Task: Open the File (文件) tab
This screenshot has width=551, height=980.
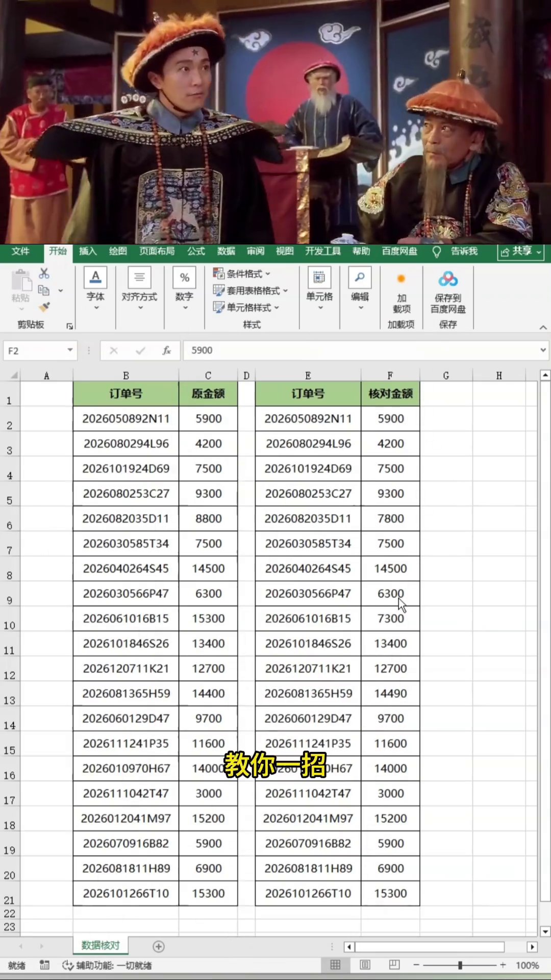Action: [20, 251]
